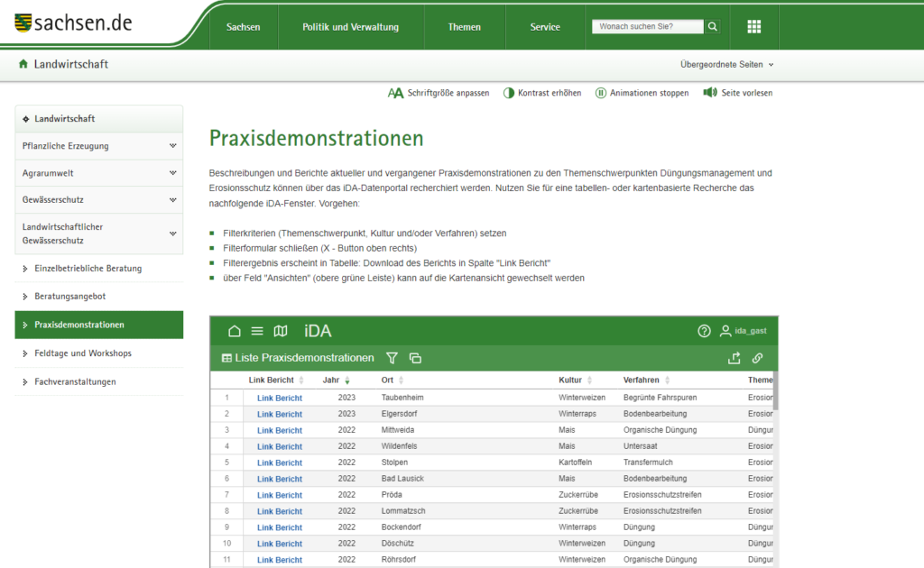924x568 pixels.
Task: Click the copy windows icon beside filter
Action: point(415,358)
